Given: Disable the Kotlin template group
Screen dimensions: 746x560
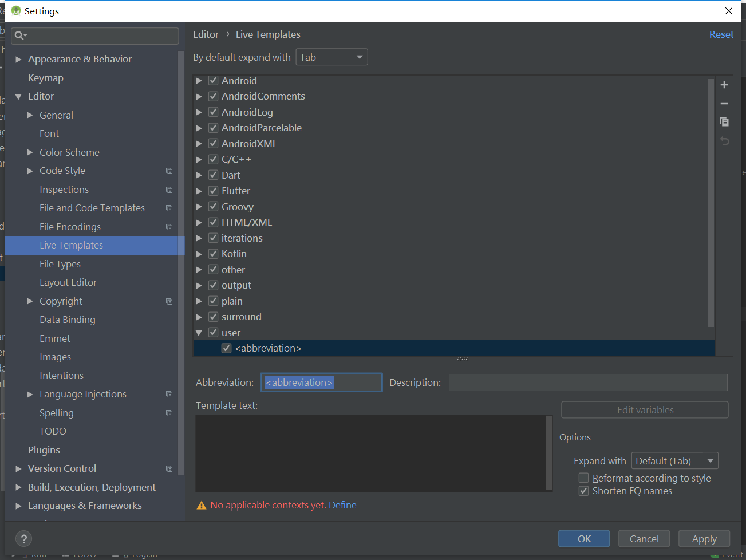Looking at the screenshot, I should 213,254.
